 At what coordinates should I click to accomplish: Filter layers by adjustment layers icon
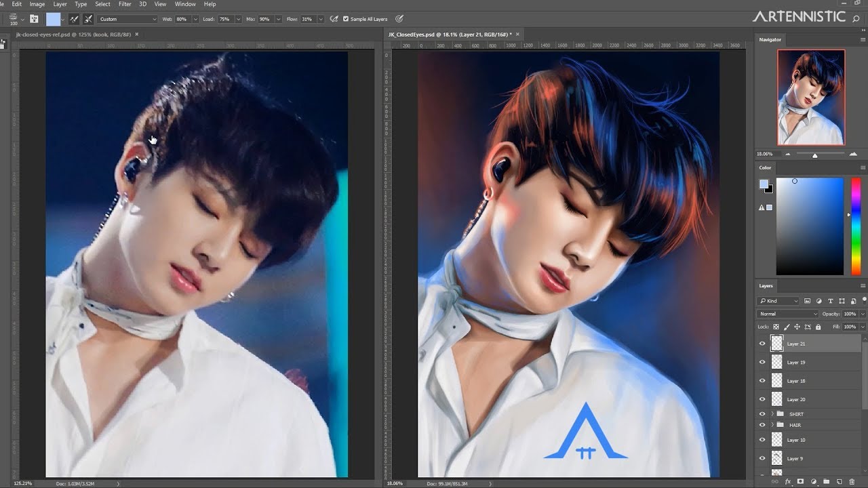(x=819, y=301)
